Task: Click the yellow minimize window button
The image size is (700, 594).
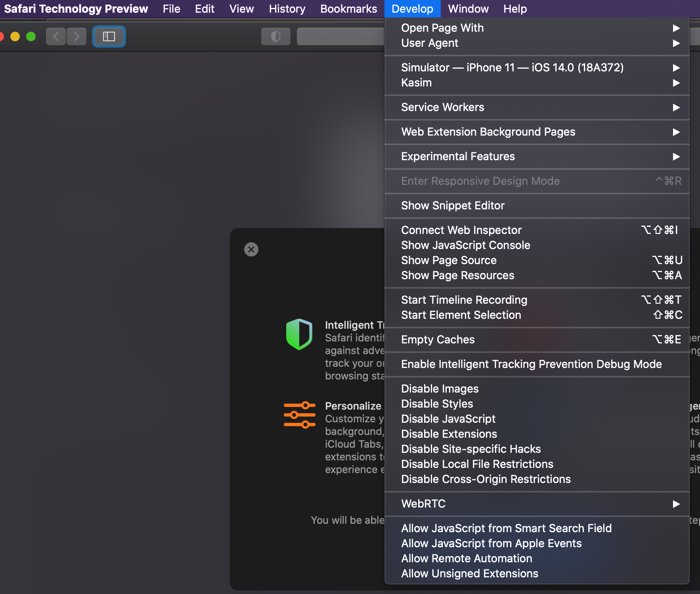Action: (x=15, y=36)
